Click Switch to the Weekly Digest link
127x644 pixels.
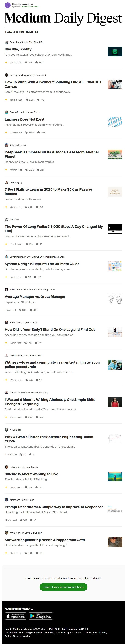(x=58, y=633)
